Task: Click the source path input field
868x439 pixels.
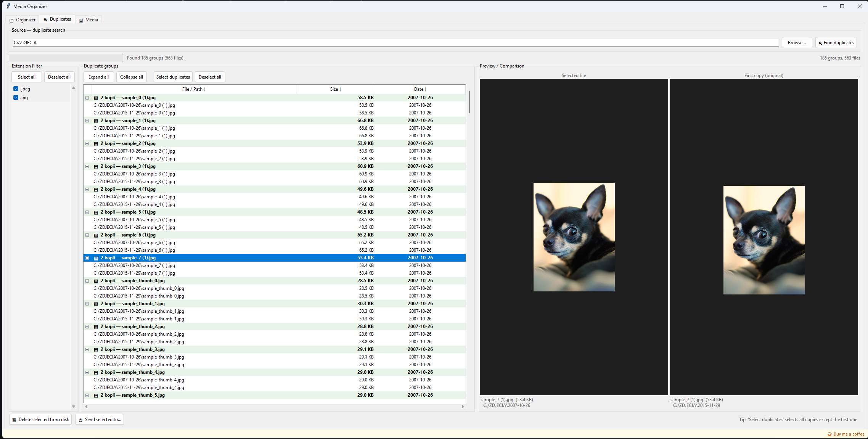Action: [x=395, y=43]
